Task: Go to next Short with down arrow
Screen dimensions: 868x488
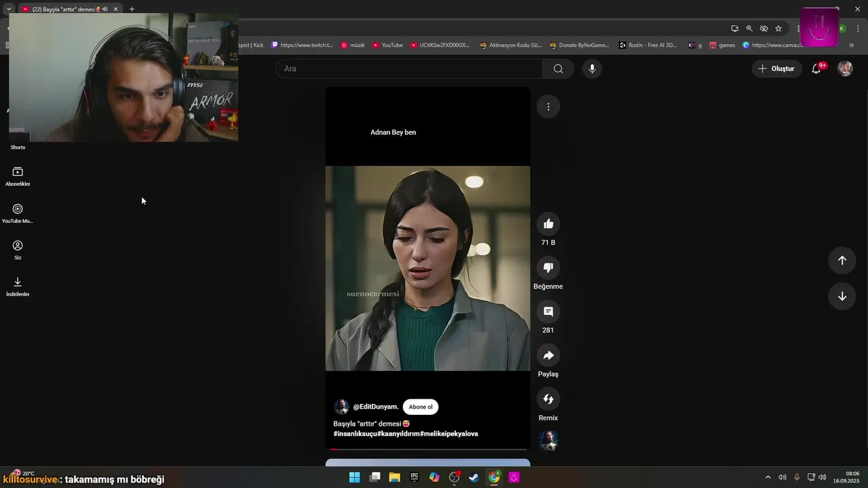Action: (x=842, y=296)
